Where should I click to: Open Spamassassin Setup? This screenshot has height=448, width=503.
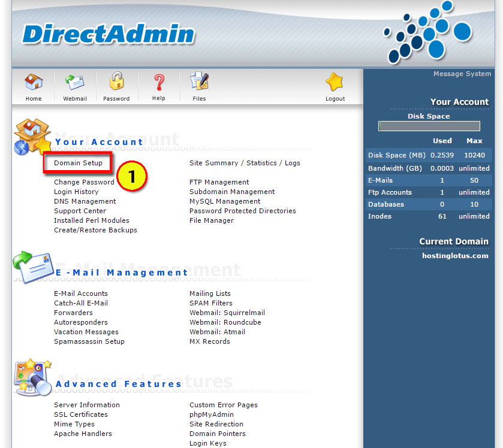[x=89, y=341]
